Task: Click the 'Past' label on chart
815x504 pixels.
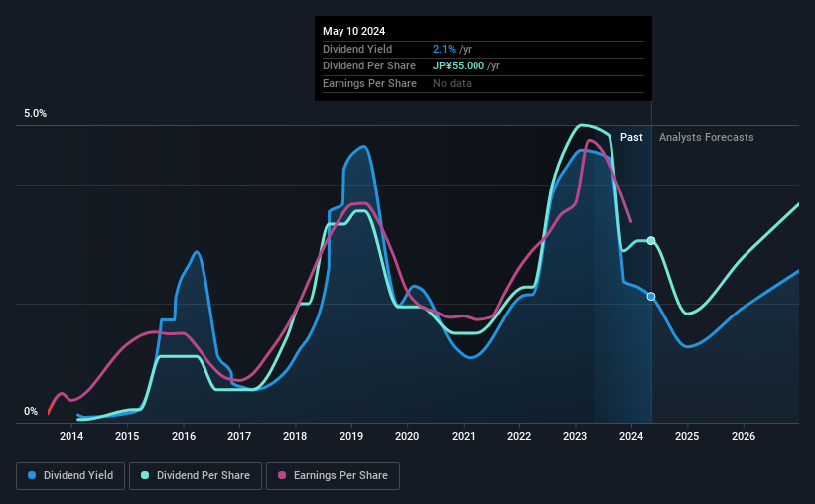Action: tap(631, 137)
